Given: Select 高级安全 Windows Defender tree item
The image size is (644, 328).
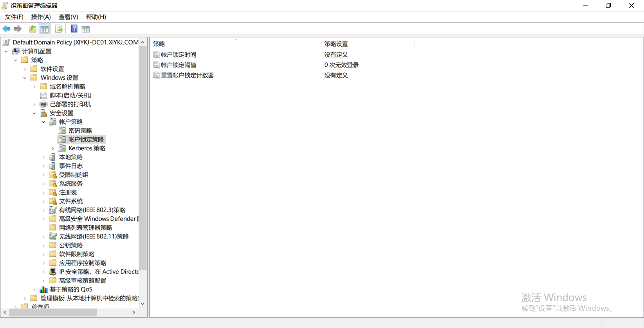Looking at the screenshot, I should [99, 219].
